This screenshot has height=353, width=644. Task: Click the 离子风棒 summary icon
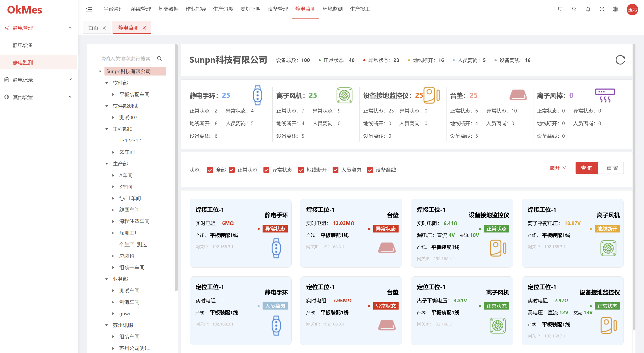coord(605,95)
